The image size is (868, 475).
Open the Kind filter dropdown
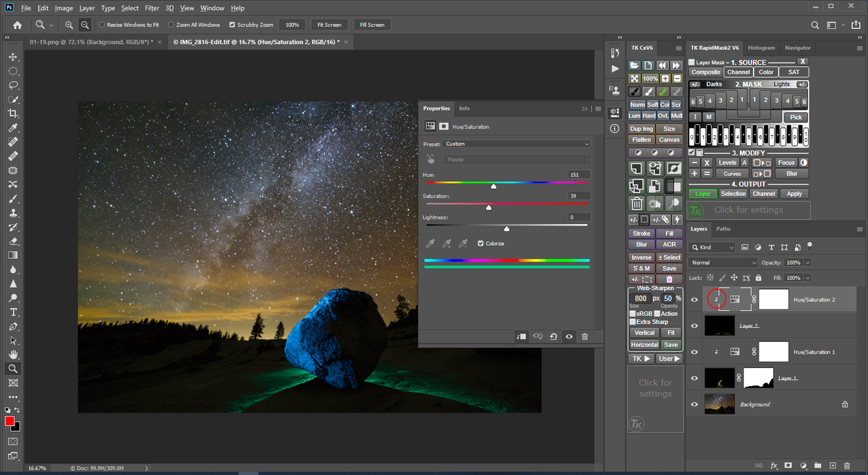coord(712,247)
